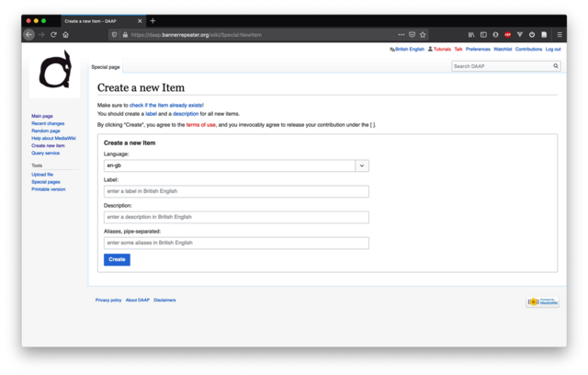Screen dimensions: 588x375
Task: Open 'check if the Item already exists' link
Action: 165,105
